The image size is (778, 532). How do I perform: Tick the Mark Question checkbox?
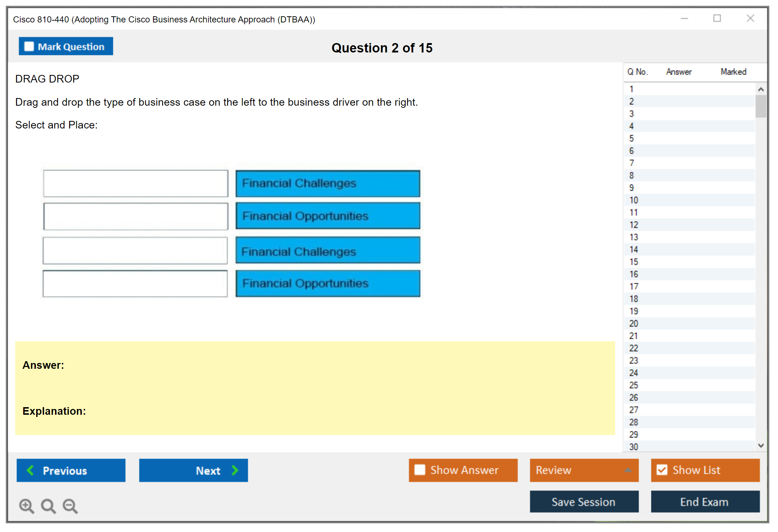tap(29, 46)
